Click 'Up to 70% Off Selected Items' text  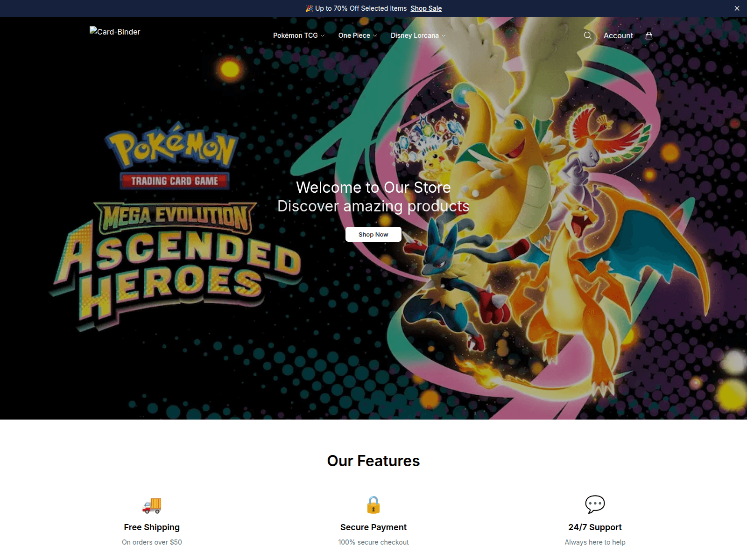pyautogui.click(x=361, y=8)
